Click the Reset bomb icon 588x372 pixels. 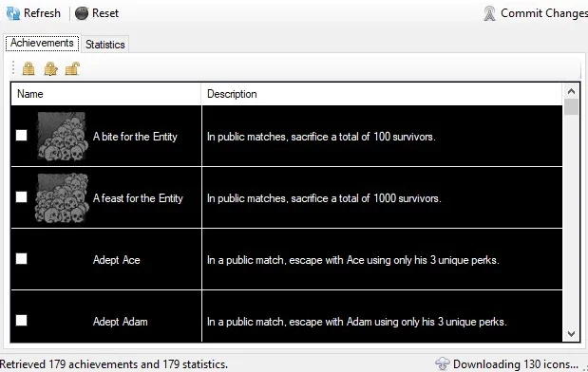82,13
